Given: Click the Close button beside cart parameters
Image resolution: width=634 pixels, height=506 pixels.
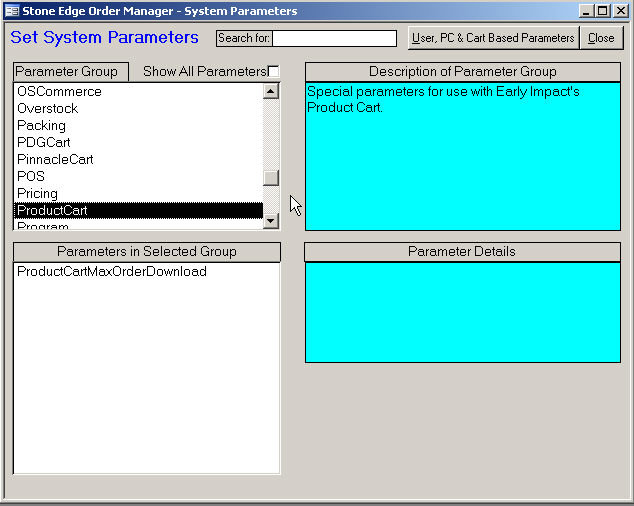Looking at the screenshot, I should click(x=601, y=38).
